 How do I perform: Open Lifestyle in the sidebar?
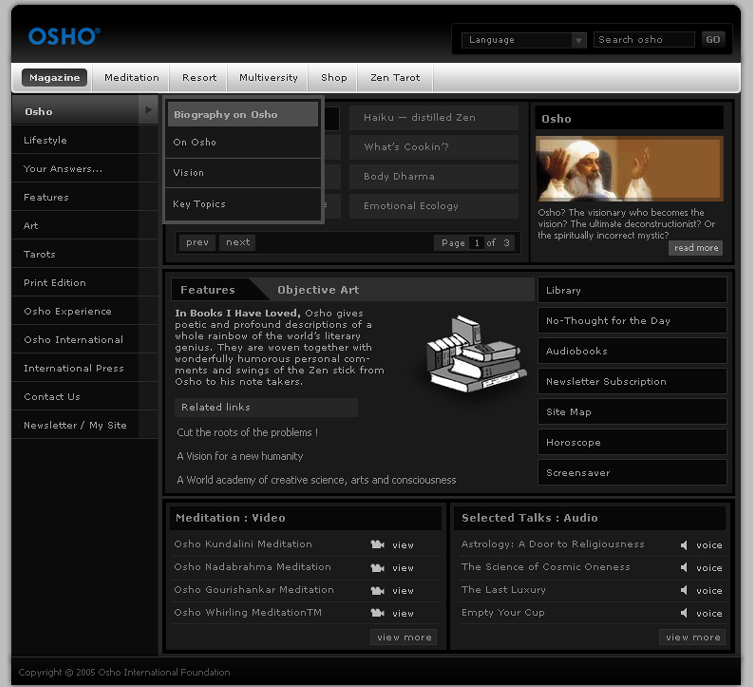pyautogui.click(x=85, y=140)
